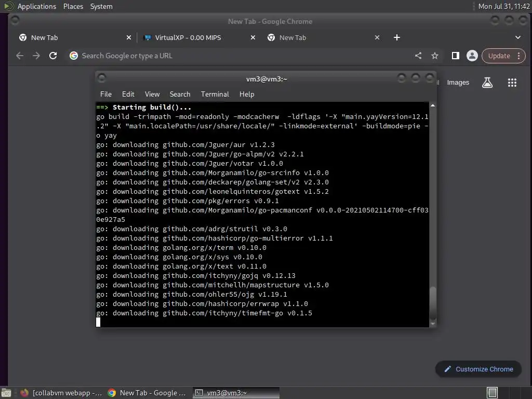Click the top-left button of the terminal window
Image resolution: width=532 pixels, height=399 pixels.
101,78
